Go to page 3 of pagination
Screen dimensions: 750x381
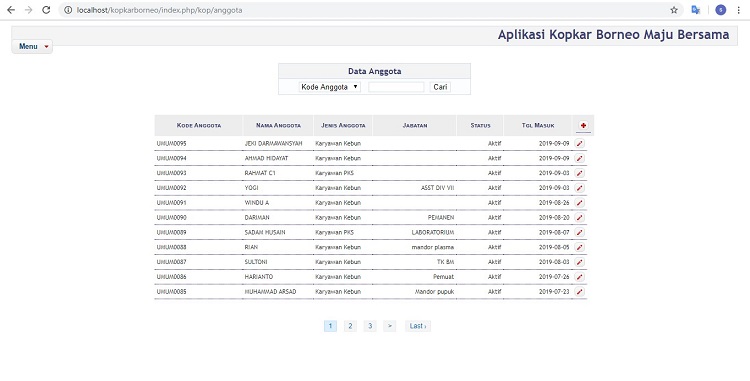pos(370,326)
